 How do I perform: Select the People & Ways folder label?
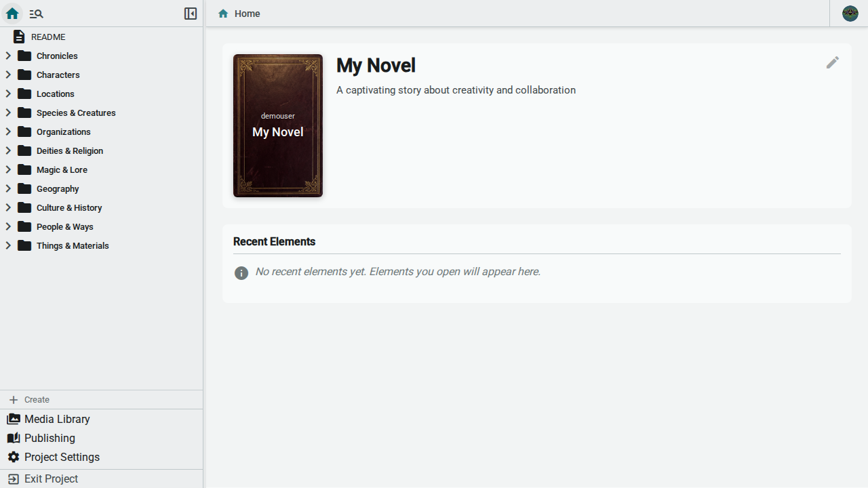tap(65, 226)
